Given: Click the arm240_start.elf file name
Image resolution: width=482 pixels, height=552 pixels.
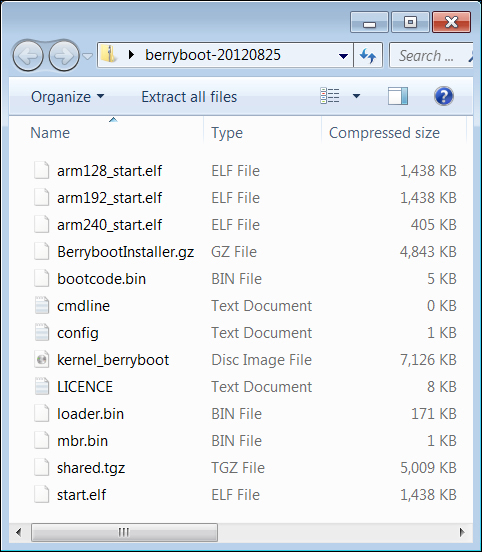Looking at the screenshot, I should [109, 225].
